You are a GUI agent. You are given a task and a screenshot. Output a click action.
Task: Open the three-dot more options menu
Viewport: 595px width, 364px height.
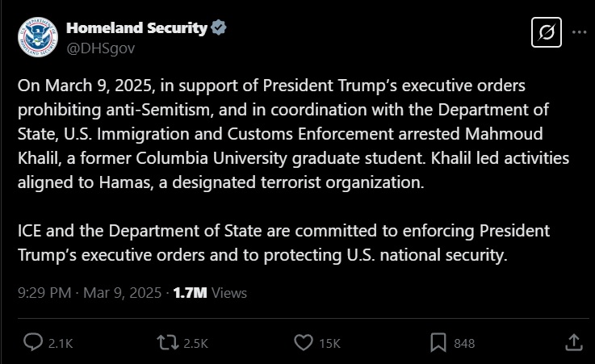coord(579,32)
